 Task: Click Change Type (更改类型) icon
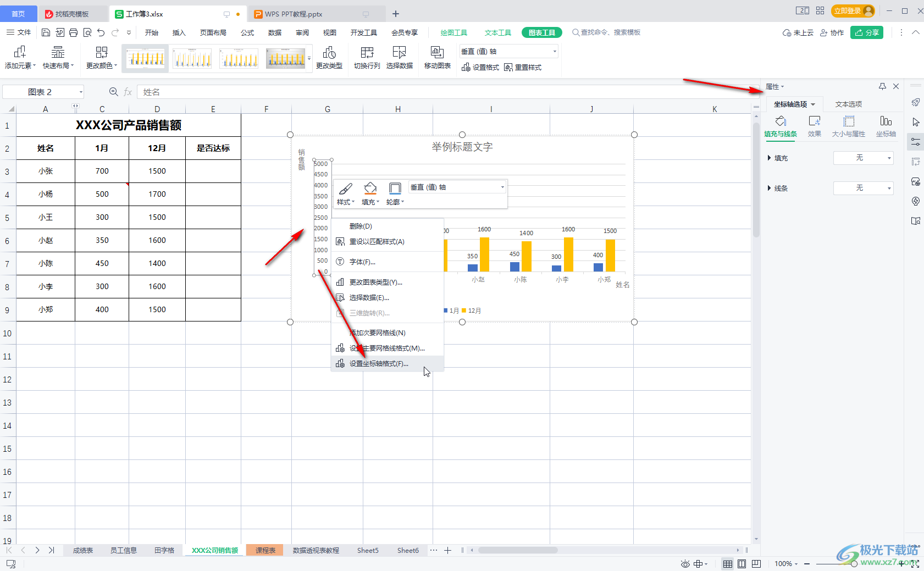(x=329, y=58)
